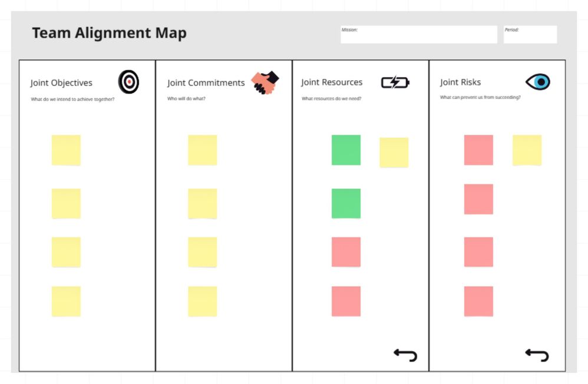Select first red sticky note in Joint Risks
The image size is (588, 384).
[x=478, y=150]
